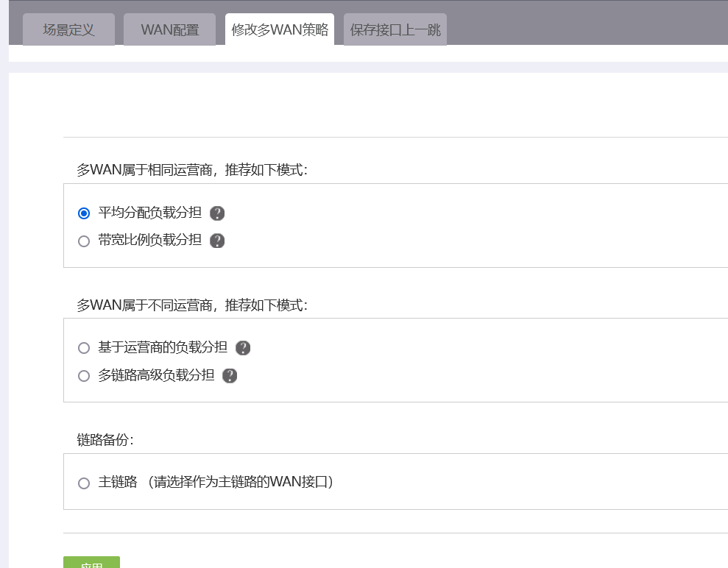Switch to the 场景定义 tab
The height and width of the screenshot is (568, 728).
(68, 29)
